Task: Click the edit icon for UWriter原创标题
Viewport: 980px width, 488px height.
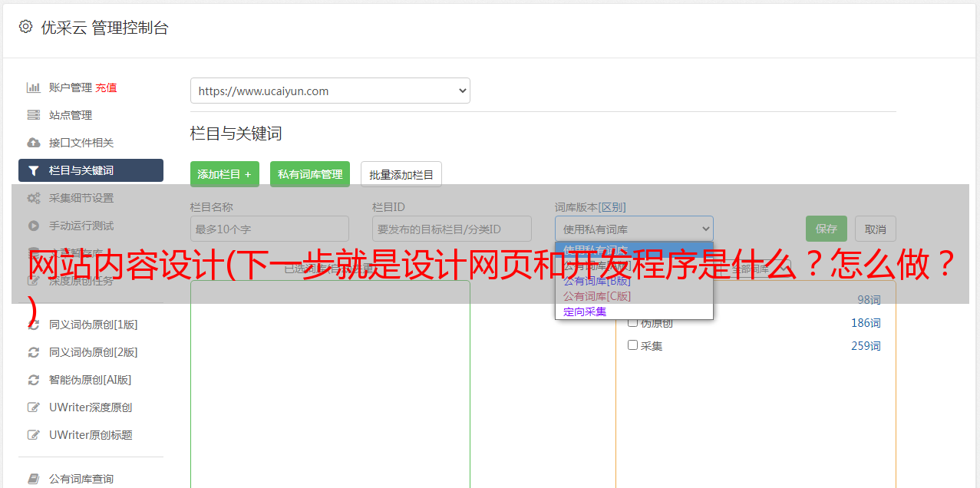Action: coord(33,435)
